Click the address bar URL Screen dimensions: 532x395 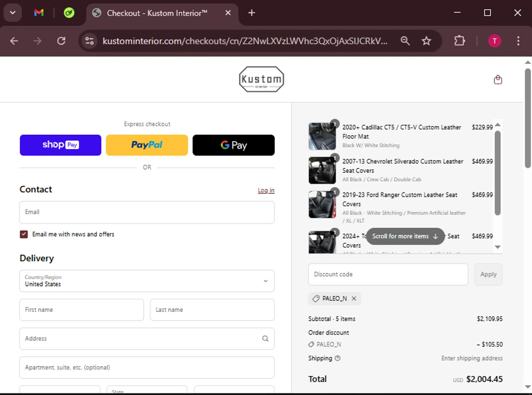tap(245, 41)
